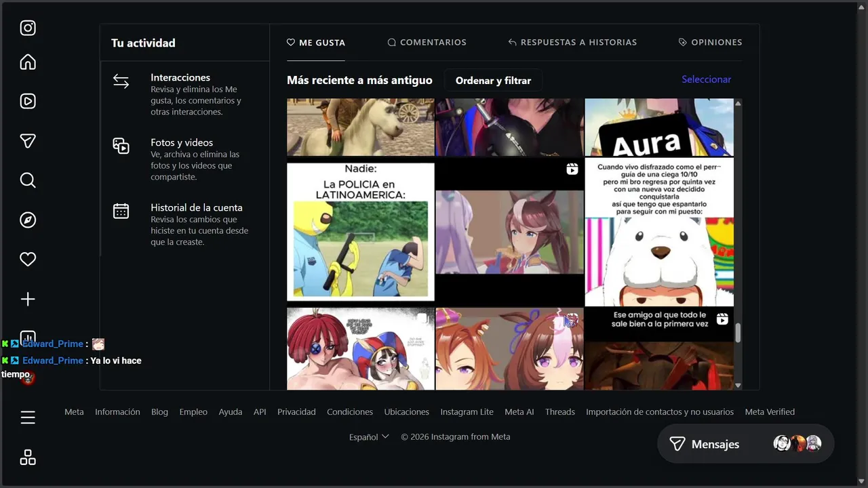868x488 pixels.
Task: Click Historial de la cuenta calendar icon
Action: click(121, 211)
